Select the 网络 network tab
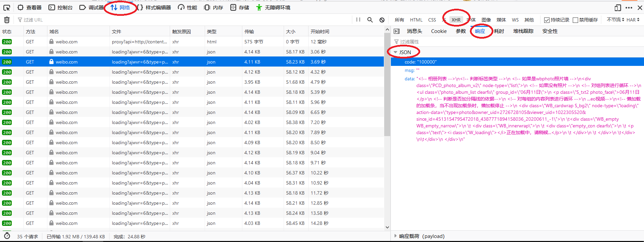Screen dimensions: 644x242 120,7
